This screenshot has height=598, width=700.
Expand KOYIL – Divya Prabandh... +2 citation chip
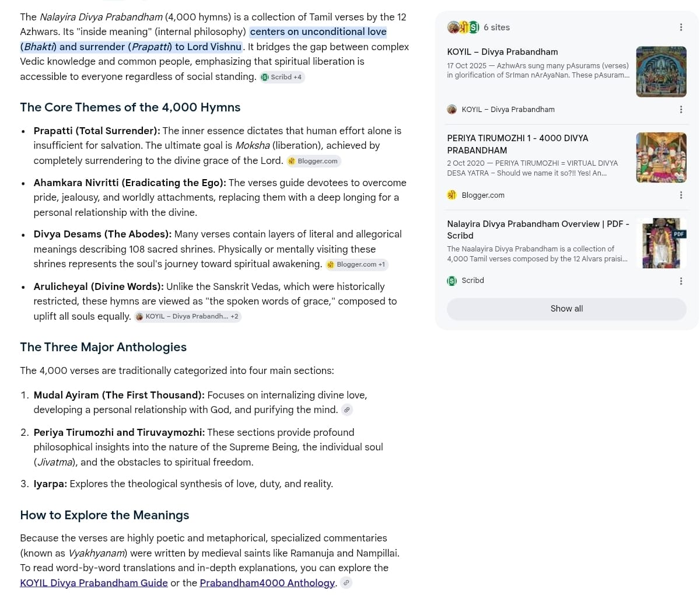pos(187,316)
